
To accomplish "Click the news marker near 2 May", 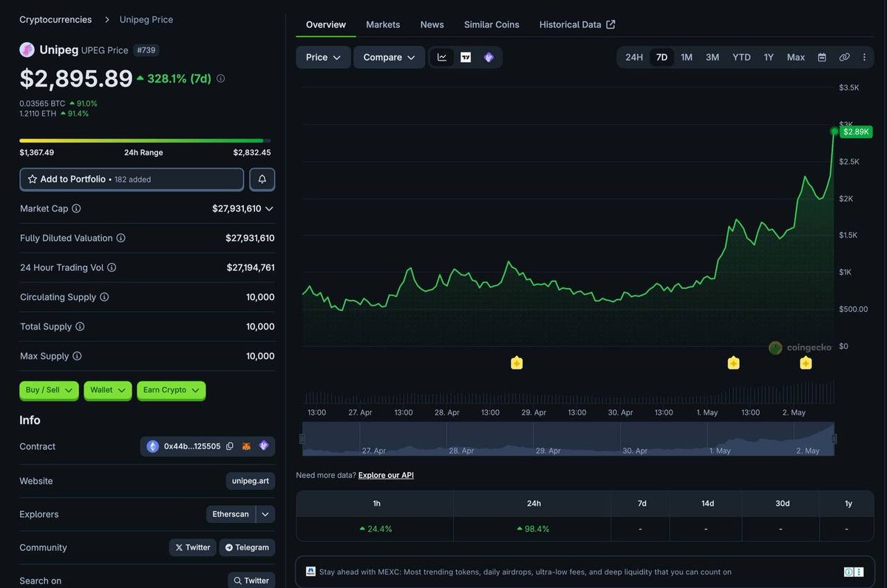I will tap(806, 363).
